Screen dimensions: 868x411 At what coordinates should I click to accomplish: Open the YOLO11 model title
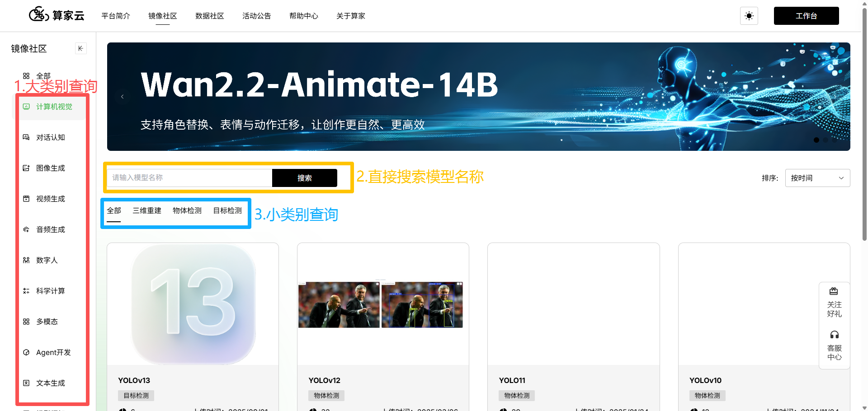(512, 380)
